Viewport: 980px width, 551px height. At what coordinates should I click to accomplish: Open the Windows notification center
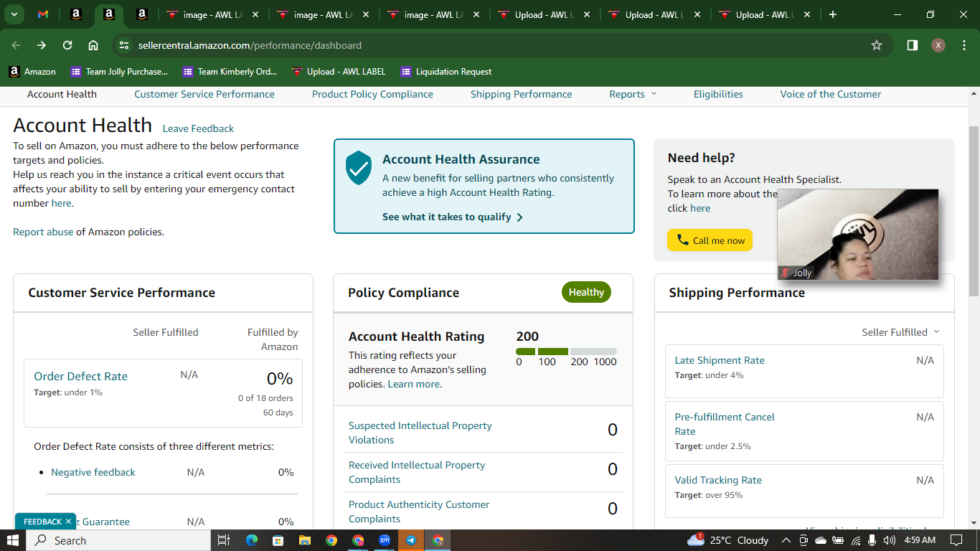pos(956,540)
